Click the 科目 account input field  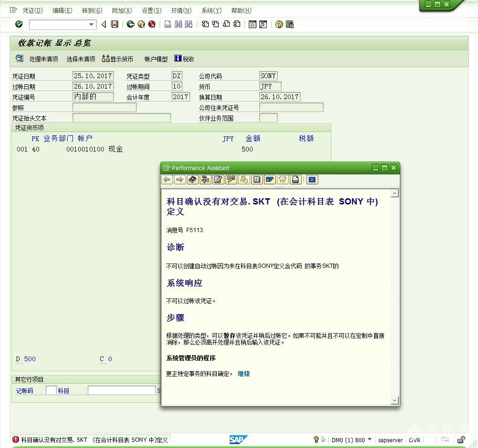[122, 390]
